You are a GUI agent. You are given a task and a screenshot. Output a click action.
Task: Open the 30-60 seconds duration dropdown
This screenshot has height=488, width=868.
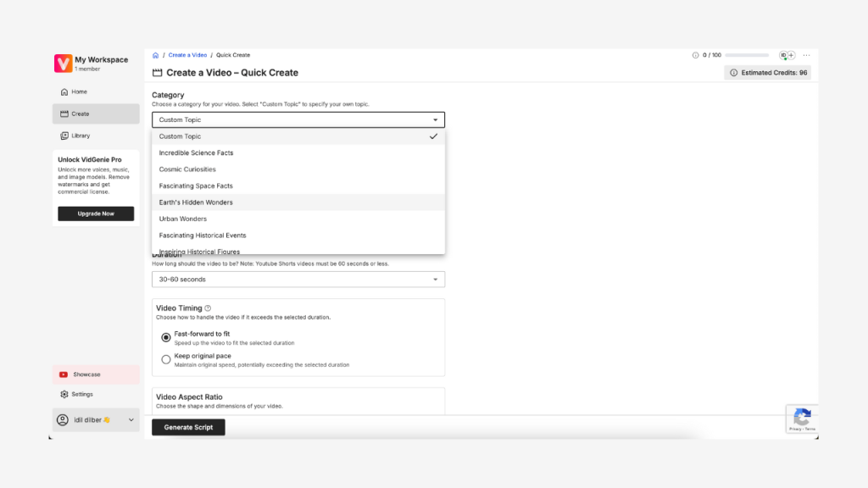pos(298,280)
